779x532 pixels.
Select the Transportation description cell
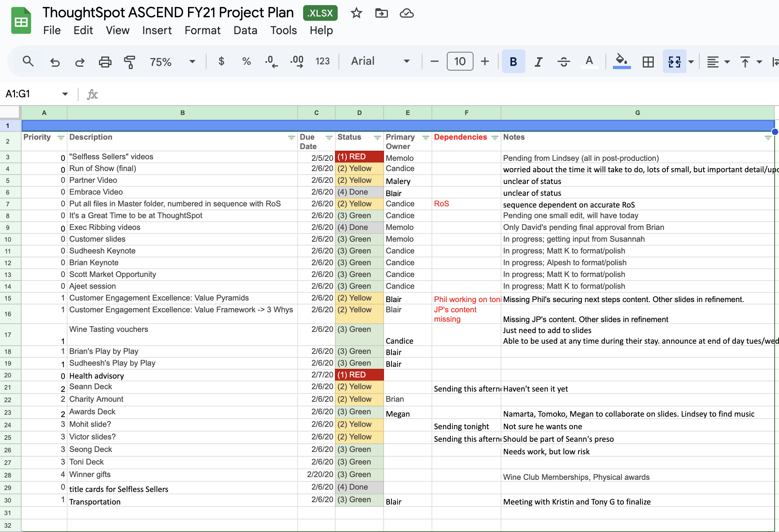[x=182, y=501]
